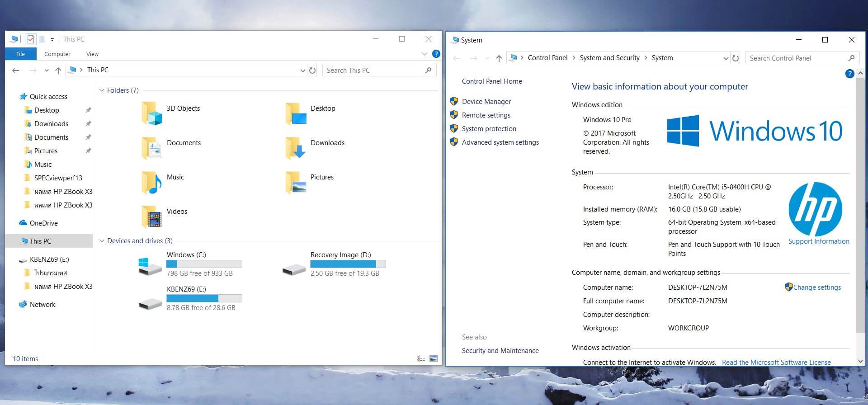The width and height of the screenshot is (868, 405).
Task: Click the magnifier icon in Search Control Panel
Action: (851, 58)
